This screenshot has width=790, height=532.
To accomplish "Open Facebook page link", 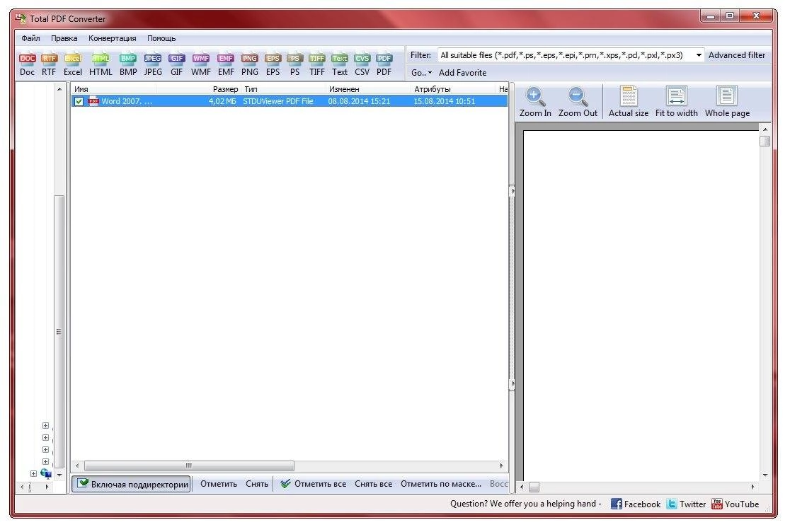I will pyautogui.click(x=635, y=504).
